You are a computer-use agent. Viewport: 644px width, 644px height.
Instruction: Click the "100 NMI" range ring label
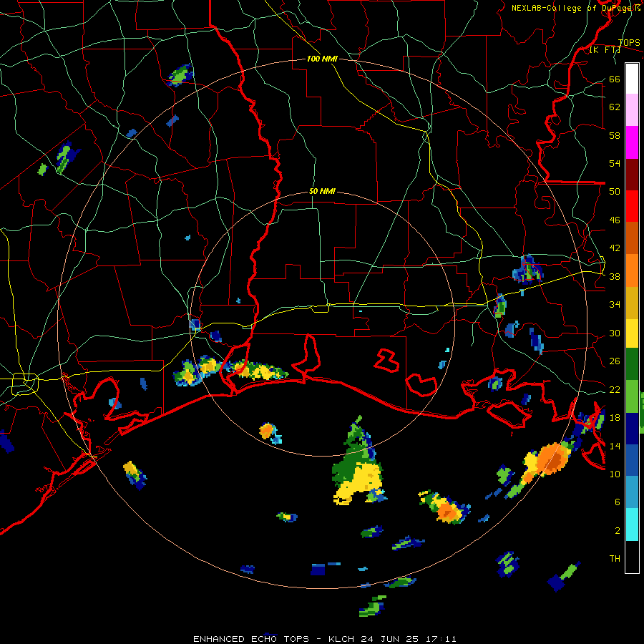[x=322, y=59]
